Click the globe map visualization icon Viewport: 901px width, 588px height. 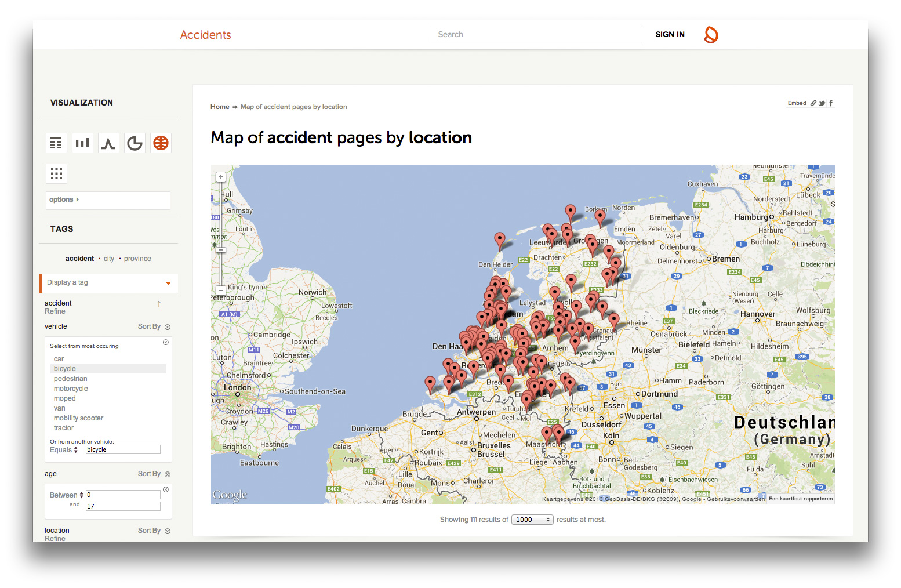tap(161, 143)
